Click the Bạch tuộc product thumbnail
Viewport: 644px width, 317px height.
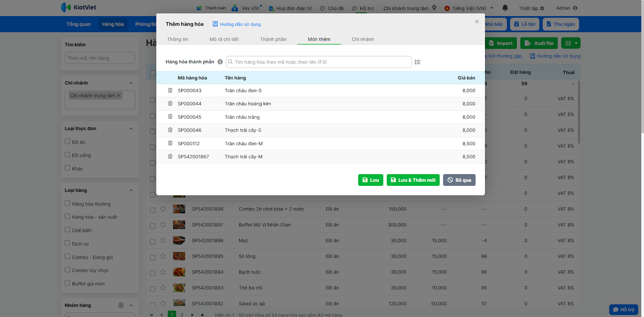[179, 272]
